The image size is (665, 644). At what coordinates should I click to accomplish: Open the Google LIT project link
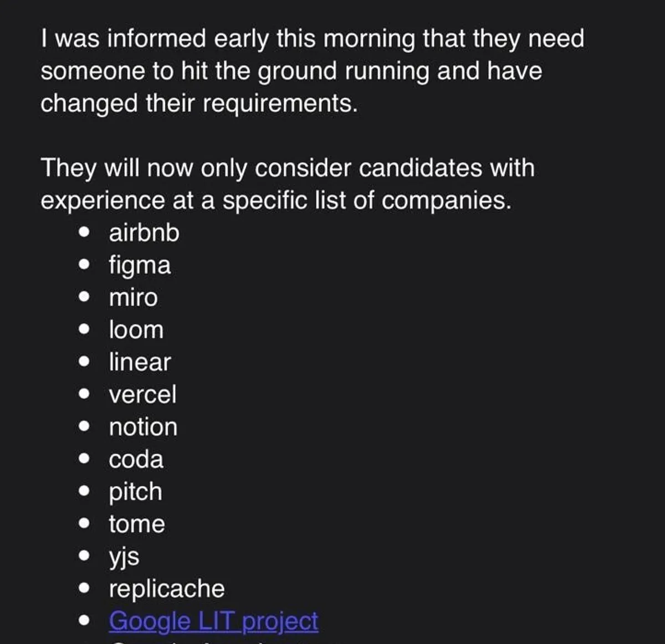point(213,621)
